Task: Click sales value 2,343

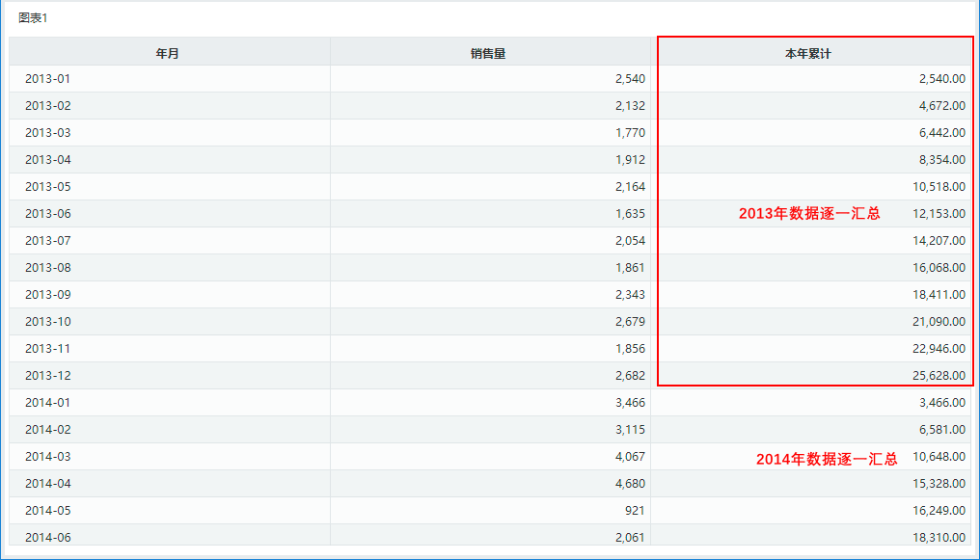Action: (630, 294)
